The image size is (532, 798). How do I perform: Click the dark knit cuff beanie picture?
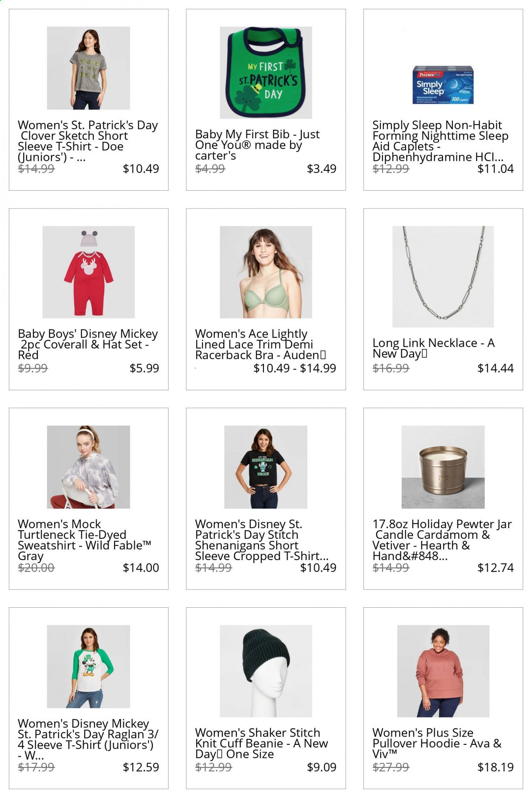point(266,671)
